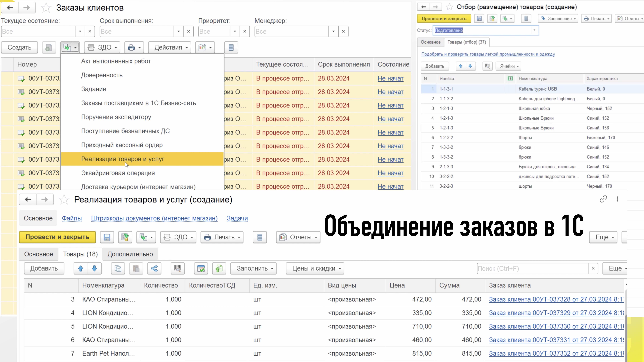Image resolution: width=644 pixels, height=362 pixels.
Task: Click post document icon in Реализация toolbar
Action: click(125, 237)
